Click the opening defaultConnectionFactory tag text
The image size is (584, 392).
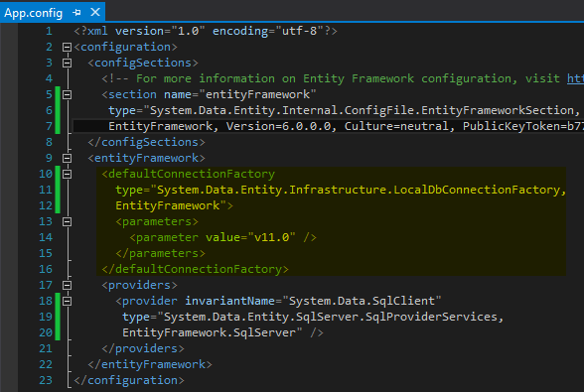[188, 174]
